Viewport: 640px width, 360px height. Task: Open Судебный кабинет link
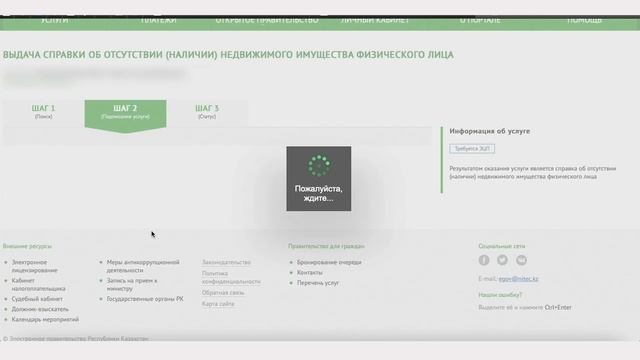pyautogui.click(x=37, y=299)
